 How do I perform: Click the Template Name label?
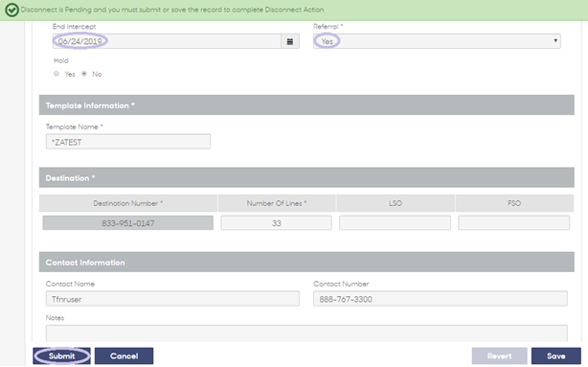[x=75, y=126]
